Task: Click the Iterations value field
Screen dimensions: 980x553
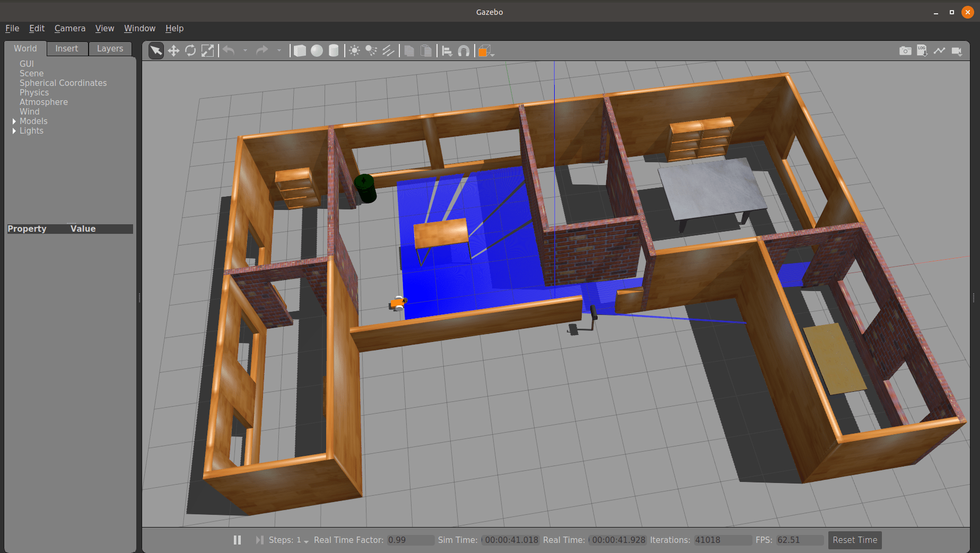Action: [x=723, y=540]
